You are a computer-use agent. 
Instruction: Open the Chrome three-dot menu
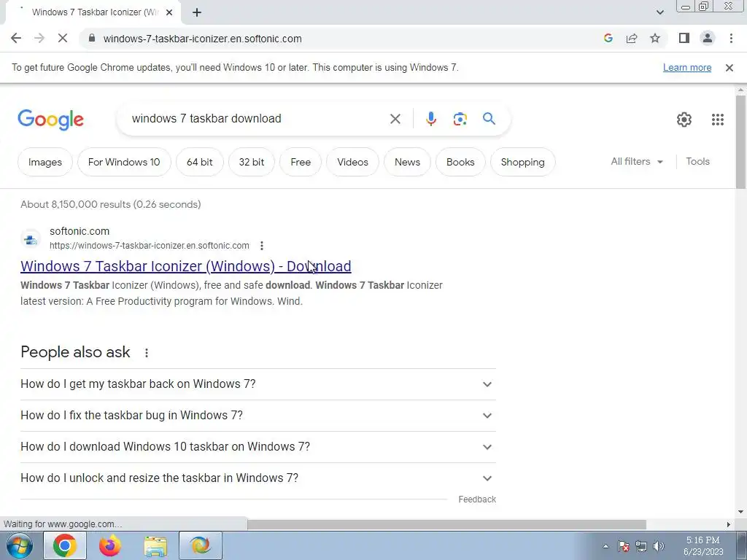tap(731, 39)
